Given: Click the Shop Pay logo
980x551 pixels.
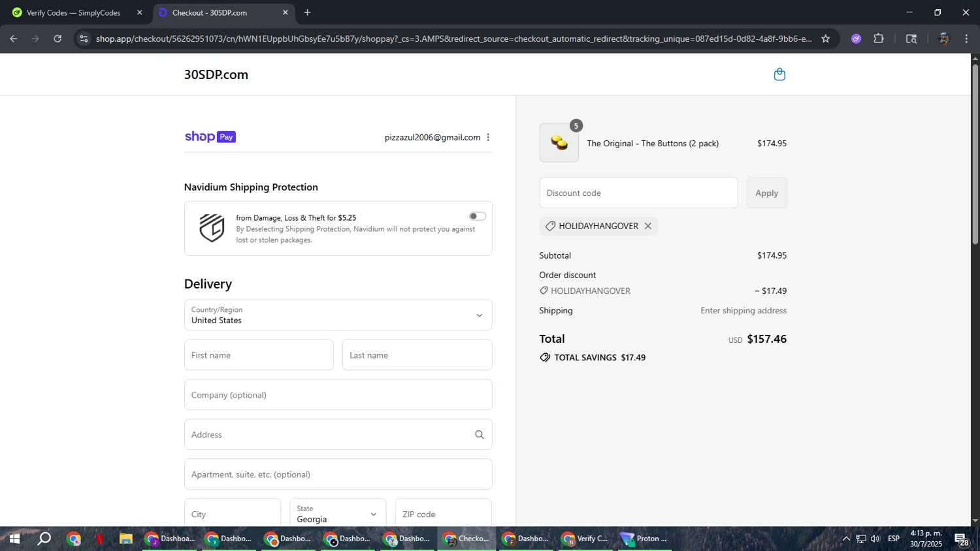Looking at the screenshot, I should pyautogui.click(x=210, y=136).
